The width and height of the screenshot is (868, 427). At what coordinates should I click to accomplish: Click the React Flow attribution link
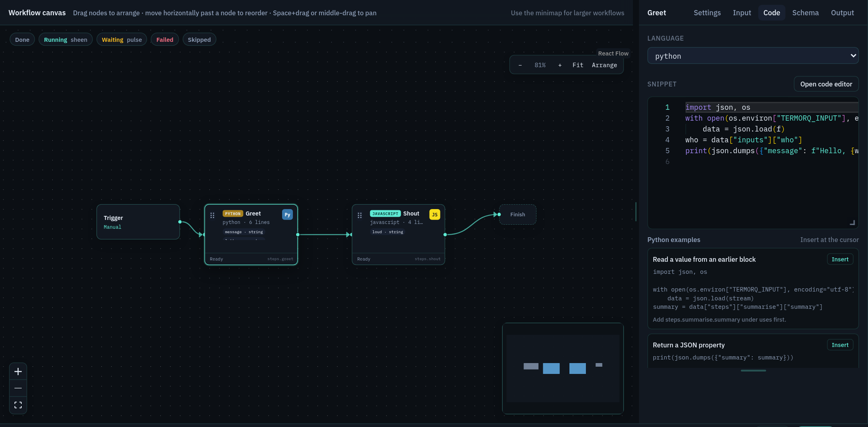pyautogui.click(x=613, y=53)
